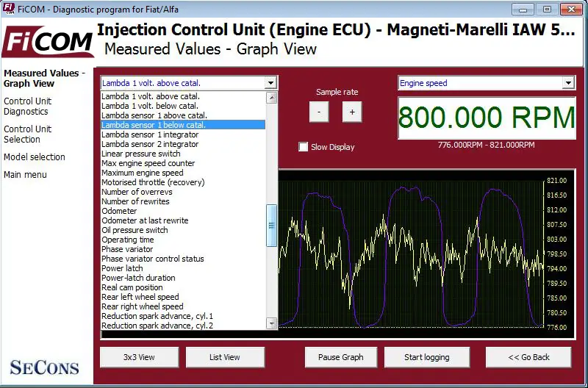Select Power-latch duration
Image resolution: width=588 pixels, height=388 pixels.
183,278
